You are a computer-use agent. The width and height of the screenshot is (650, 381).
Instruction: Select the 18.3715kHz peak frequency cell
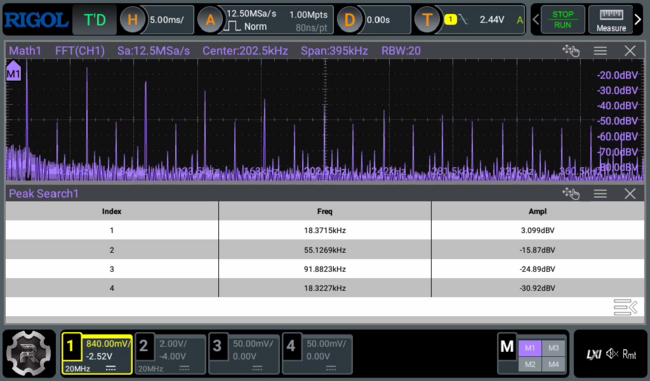coord(325,230)
